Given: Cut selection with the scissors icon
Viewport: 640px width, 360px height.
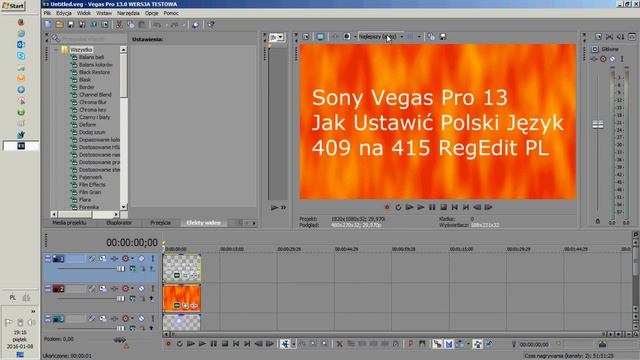Looking at the screenshot, I should pyautogui.click(x=119, y=24).
